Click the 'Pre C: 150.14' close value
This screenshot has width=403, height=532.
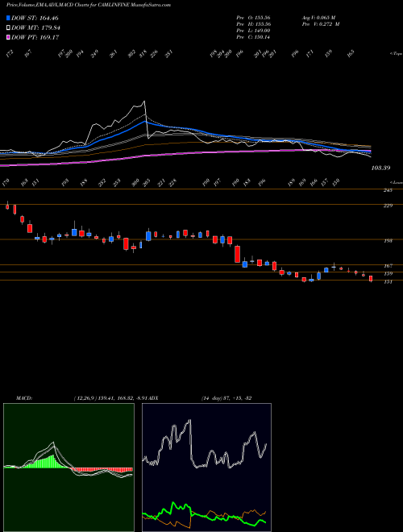pyautogui.click(x=253, y=37)
